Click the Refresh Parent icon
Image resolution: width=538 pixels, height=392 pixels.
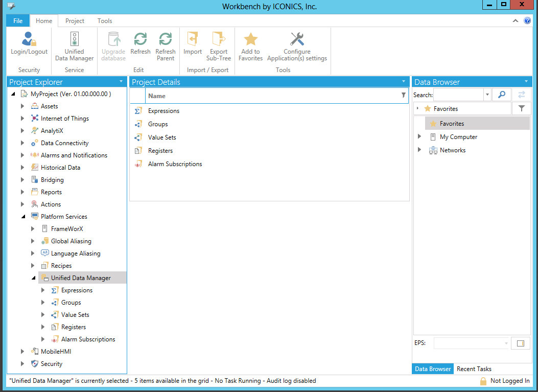pos(165,40)
